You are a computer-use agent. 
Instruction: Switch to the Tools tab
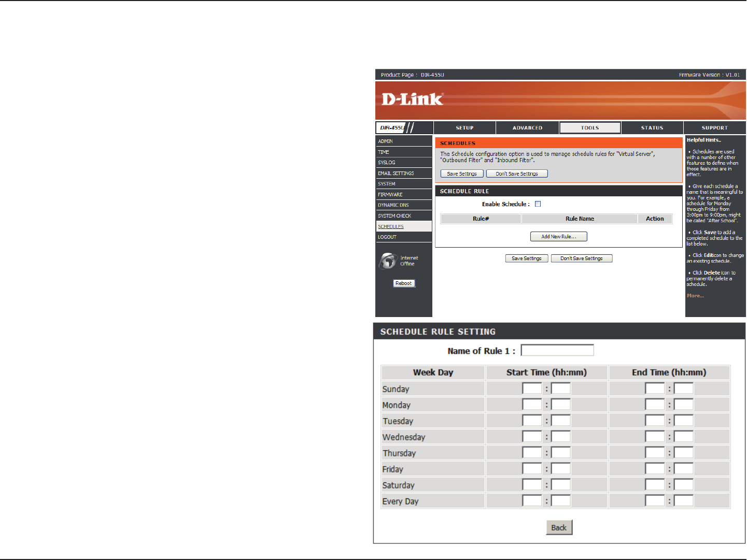point(590,127)
